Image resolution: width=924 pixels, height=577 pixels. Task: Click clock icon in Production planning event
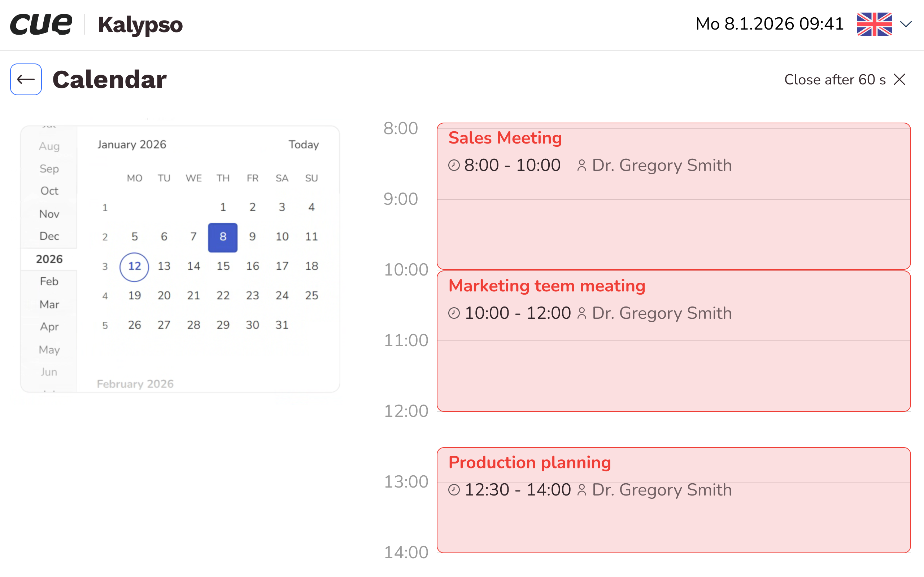(x=454, y=490)
